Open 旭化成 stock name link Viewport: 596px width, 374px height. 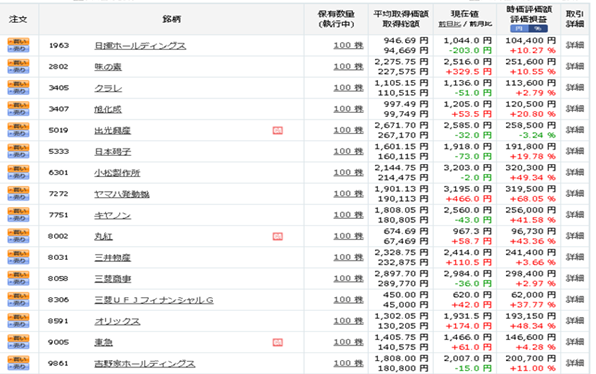tap(108, 109)
